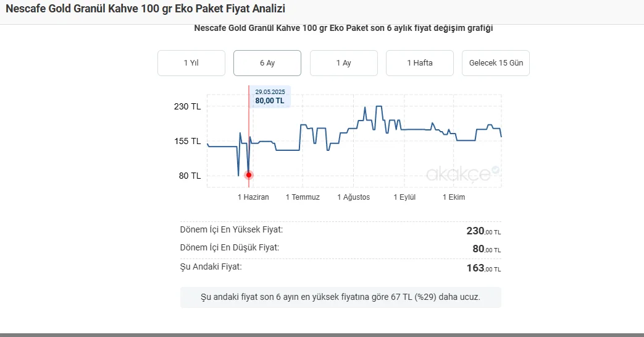
Task: Click the checkmark badge beside akakçe logo
Action: tap(496, 169)
